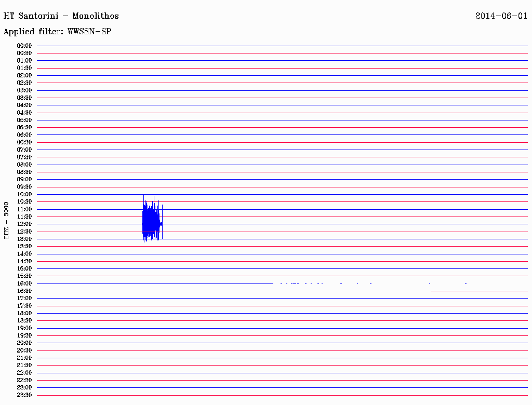532x405 pixels.
Task: Select the 03:30 time label
Action: 24,98
